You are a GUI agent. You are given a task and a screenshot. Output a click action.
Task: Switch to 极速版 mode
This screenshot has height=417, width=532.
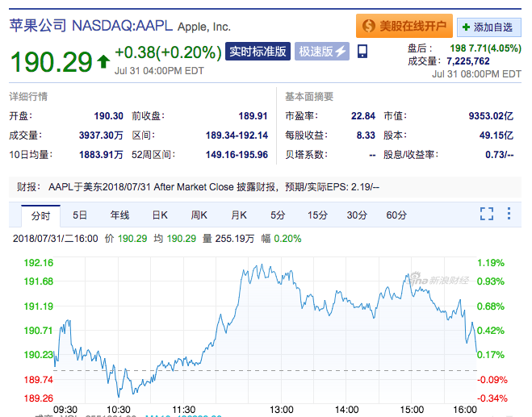pos(322,51)
